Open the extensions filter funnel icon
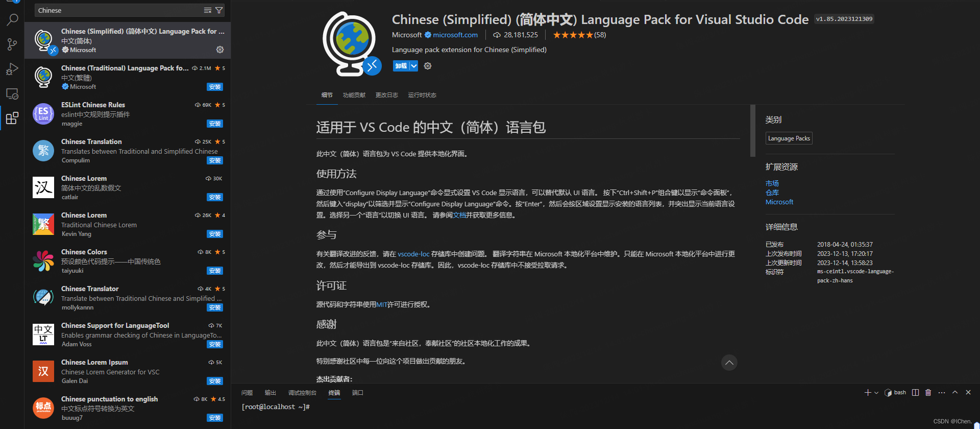The image size is (980, 429). click(x=219, y=10)
